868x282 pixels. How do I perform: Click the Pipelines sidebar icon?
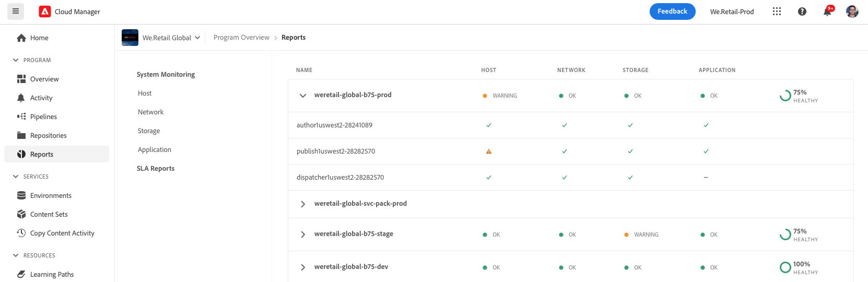[21, 116]
